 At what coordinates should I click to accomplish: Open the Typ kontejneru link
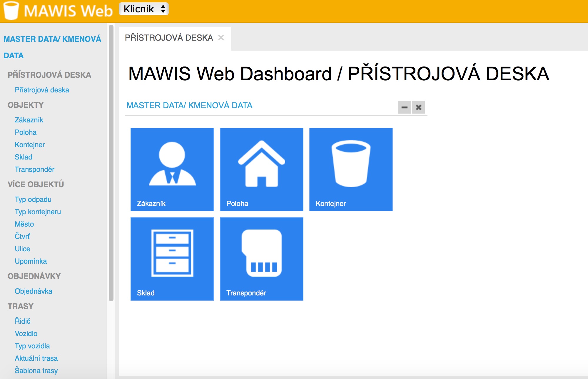(38, 212)
